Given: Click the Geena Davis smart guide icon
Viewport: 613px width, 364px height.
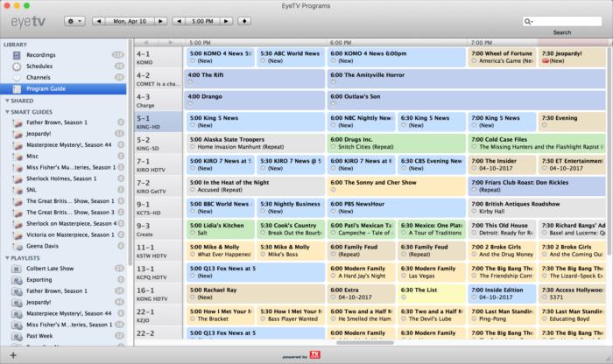Looking at the screenshot, I should [x=18, y=247].
